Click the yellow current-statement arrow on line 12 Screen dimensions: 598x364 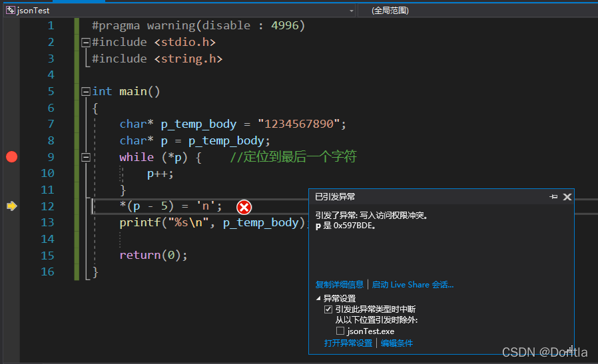click(x=12, y=206)
